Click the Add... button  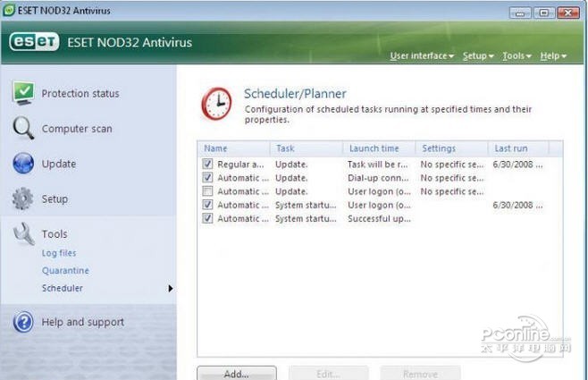237,373
